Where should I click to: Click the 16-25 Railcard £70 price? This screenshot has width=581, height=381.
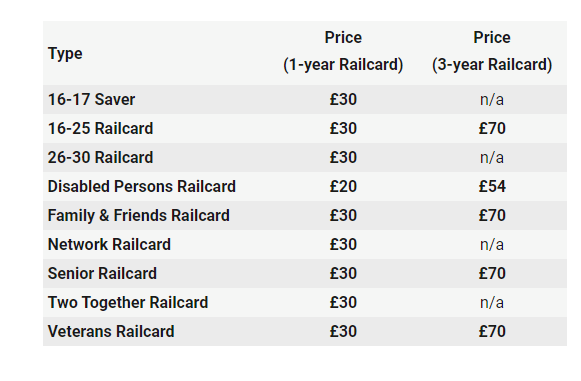tap(492, 129)
